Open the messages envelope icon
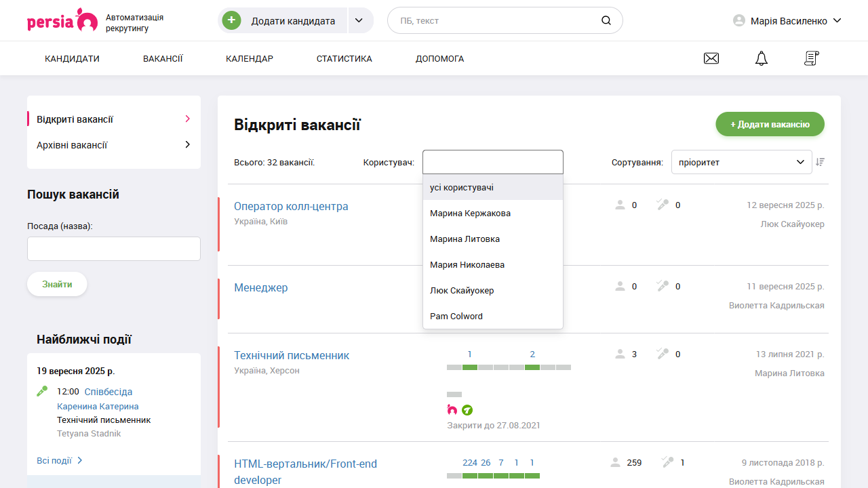The image size is (868, 488). (x=711, y=59)
